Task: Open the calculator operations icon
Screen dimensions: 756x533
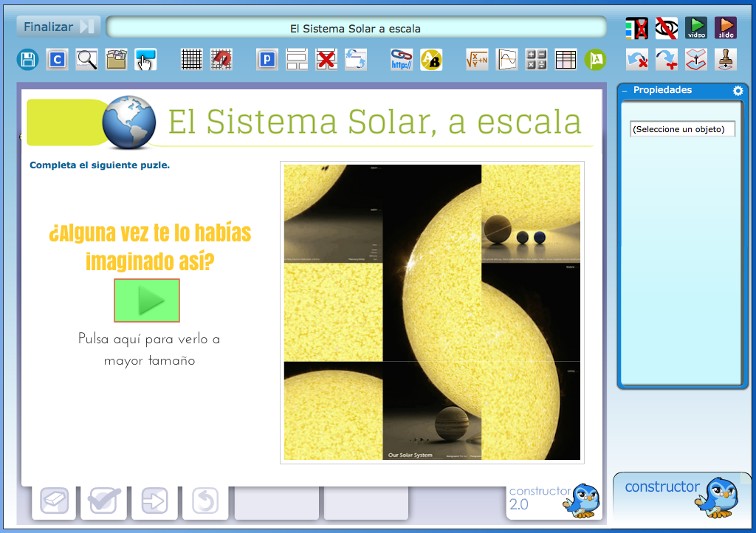Action: pos(536,60)
